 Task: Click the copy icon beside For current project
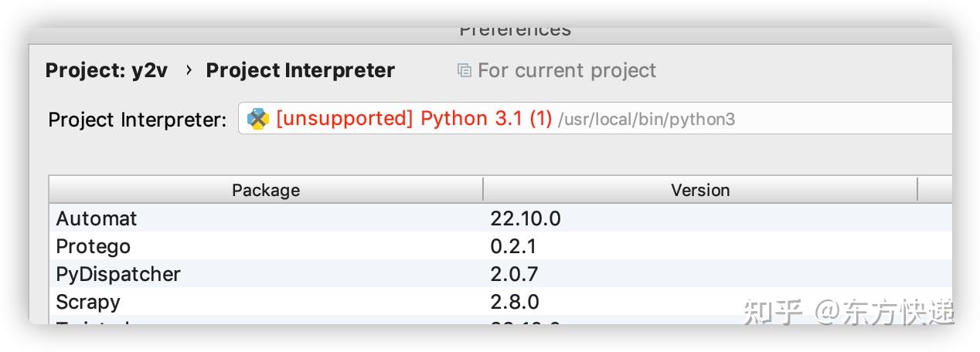(x=464, y=71)
